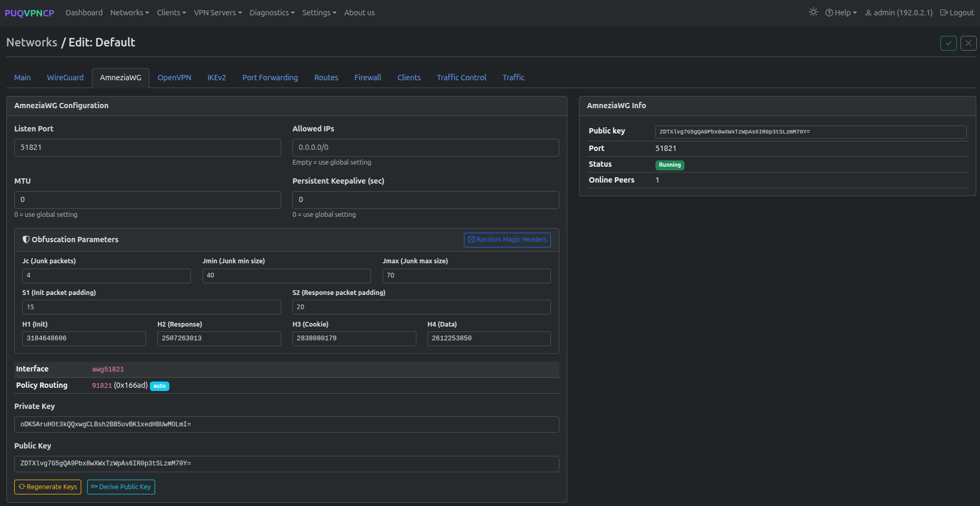Click the awg51821 interface name
980x506 pixels.
point(108,369)
